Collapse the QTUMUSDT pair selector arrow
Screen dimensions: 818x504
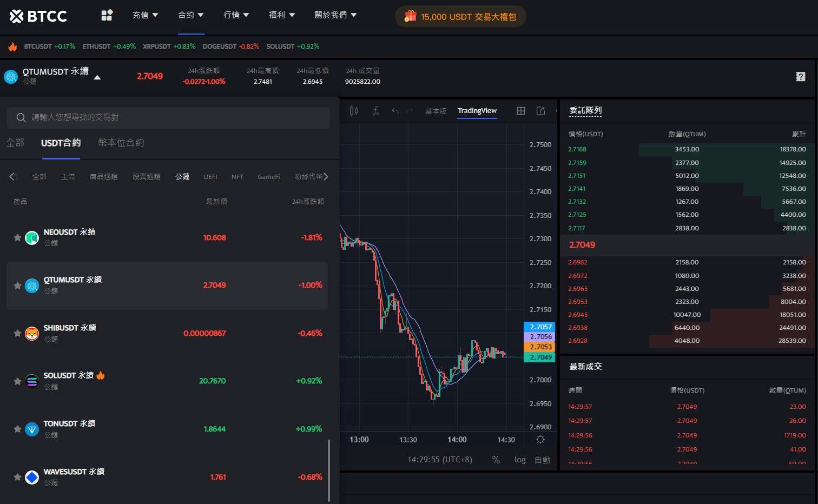click(97, 77)
